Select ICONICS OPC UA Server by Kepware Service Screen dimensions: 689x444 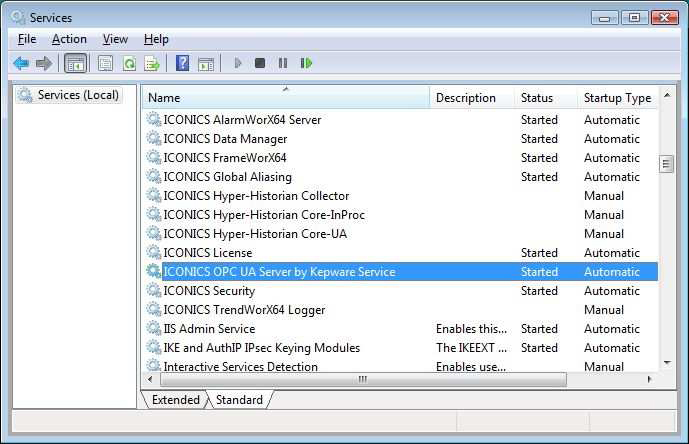point(402,271)
